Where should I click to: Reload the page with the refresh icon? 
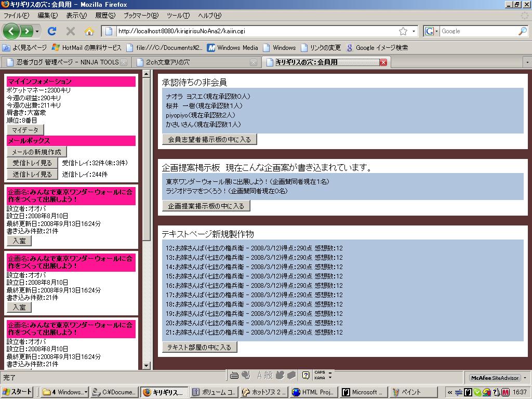pyautogui.click(x=51, y=31)
